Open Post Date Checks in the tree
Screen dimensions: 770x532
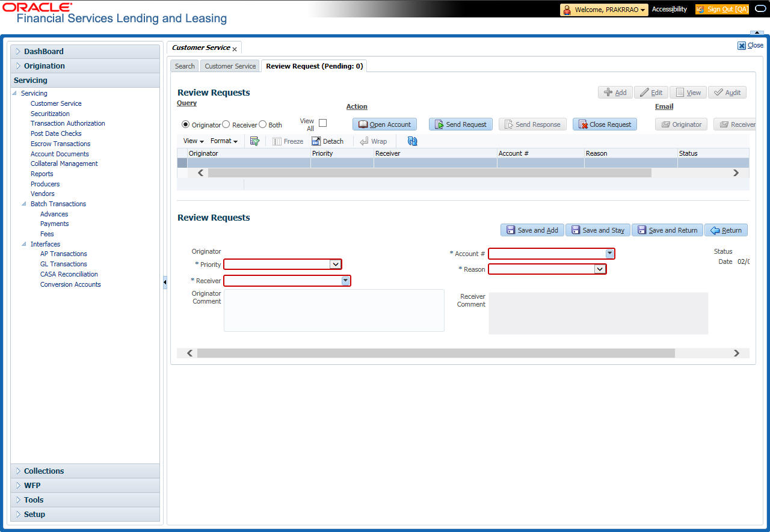point(56,133)
